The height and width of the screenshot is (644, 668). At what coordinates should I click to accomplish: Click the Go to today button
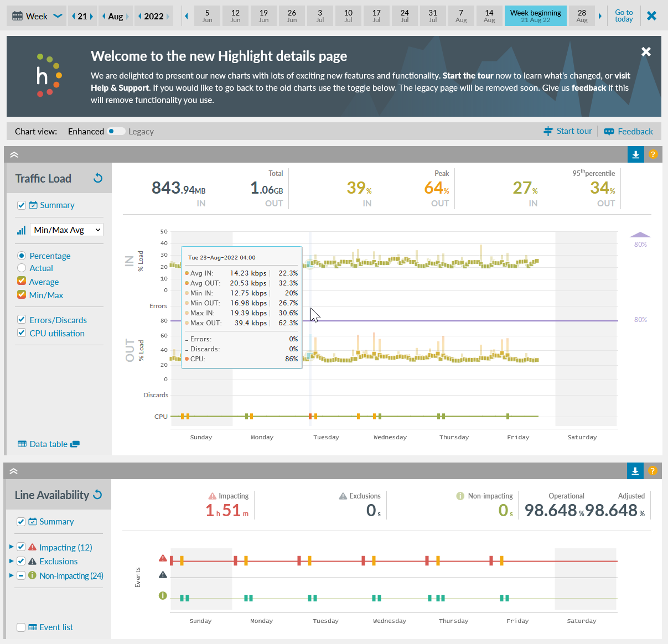pyautogui.click(x=624, y=15)
